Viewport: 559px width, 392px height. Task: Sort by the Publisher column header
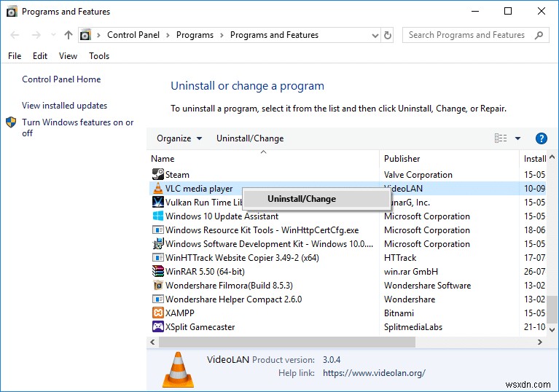click(x=450, y=159)
